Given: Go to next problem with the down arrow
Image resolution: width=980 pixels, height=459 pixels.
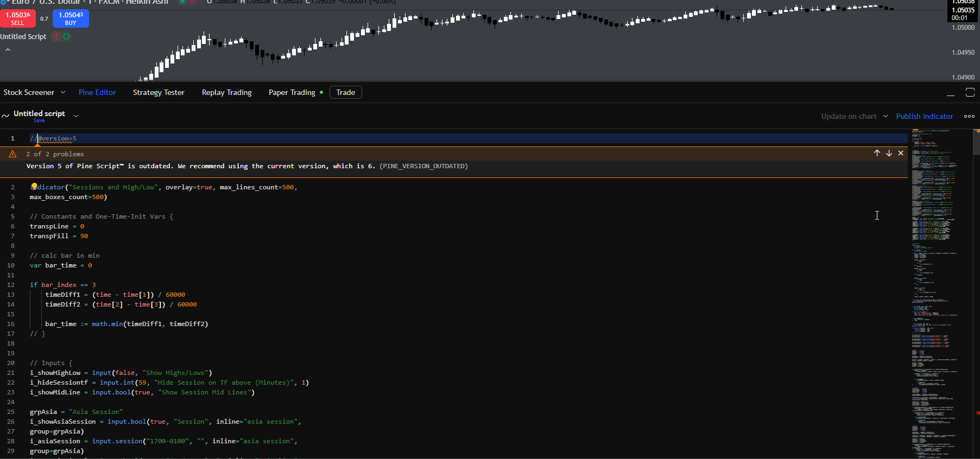Looking at the screenshot, I should (x=889, y=153).
